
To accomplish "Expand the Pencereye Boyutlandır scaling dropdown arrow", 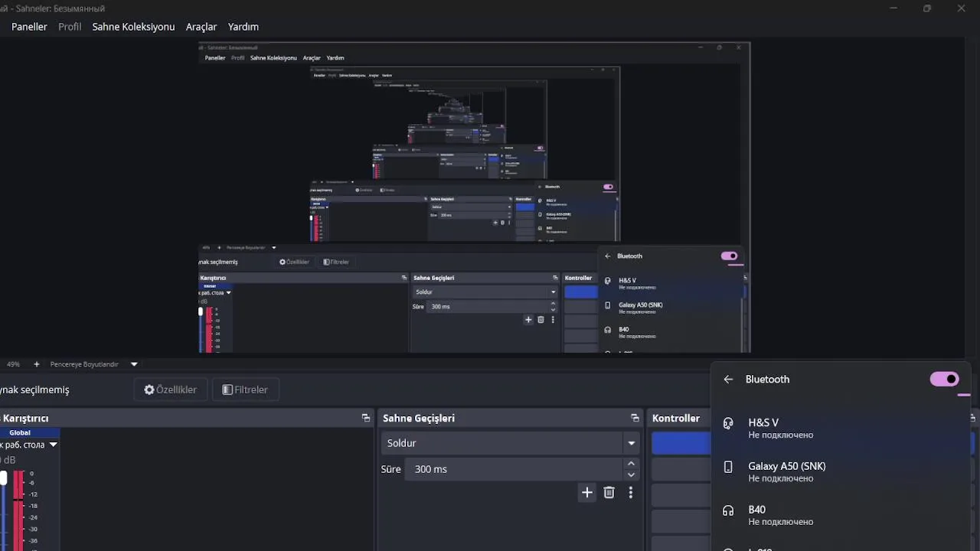I will (x=134, y=364).
